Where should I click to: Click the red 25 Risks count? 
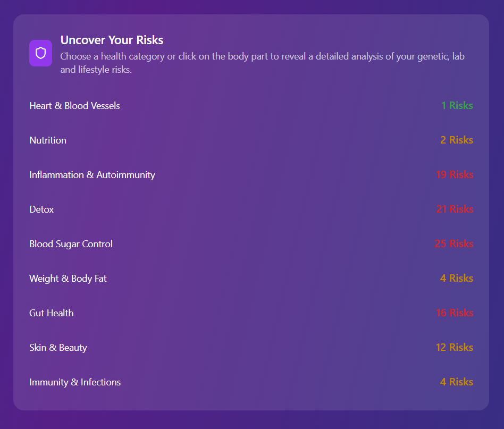coord(453,243)
